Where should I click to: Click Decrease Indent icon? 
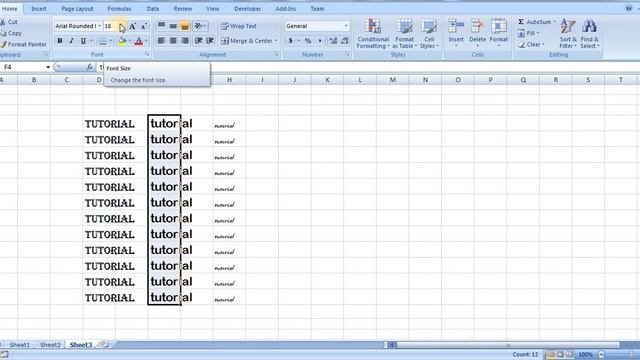pos(198,41)
